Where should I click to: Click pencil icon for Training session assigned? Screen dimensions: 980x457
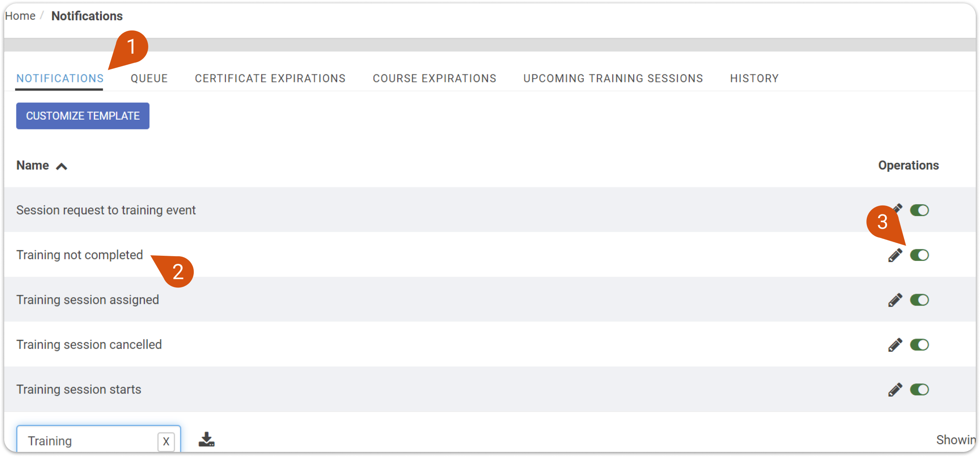click(895, 300)
